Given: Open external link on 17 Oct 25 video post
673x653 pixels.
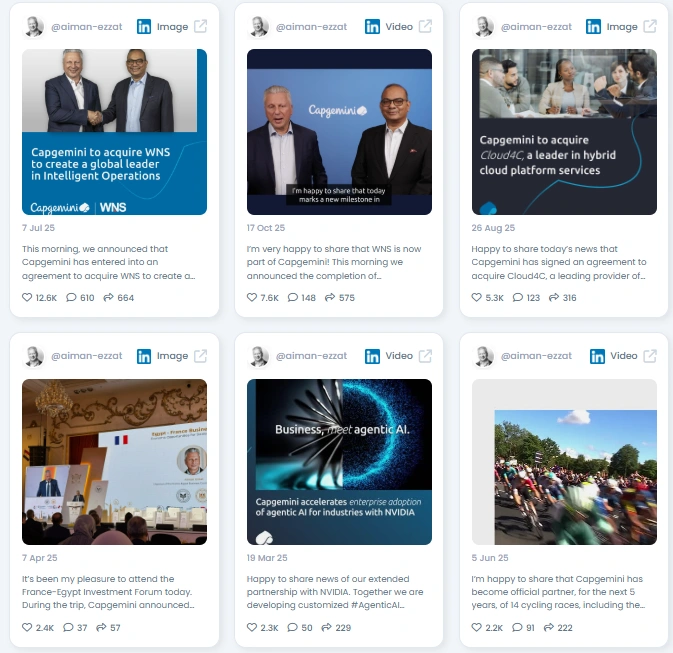Looking at the screenshot, I should click(x=425, y=26).
